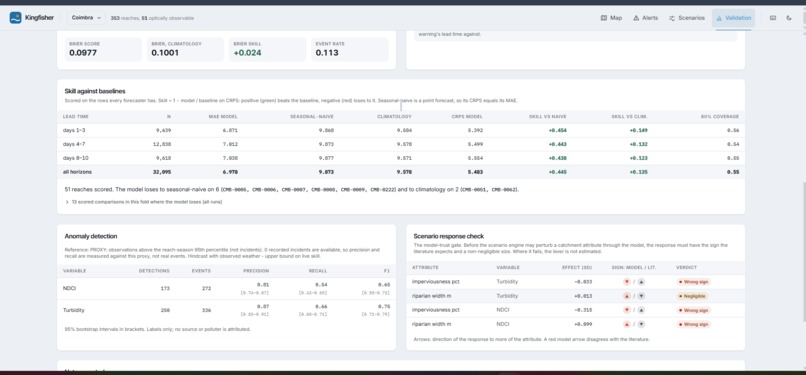Click the Brier Skill value +0.024
Image resolution: width=806 pixels, height=375 pixels.
247,52
